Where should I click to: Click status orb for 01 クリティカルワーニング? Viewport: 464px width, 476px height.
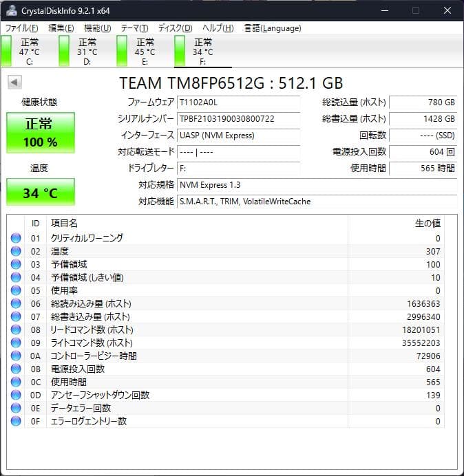(16, 238)
